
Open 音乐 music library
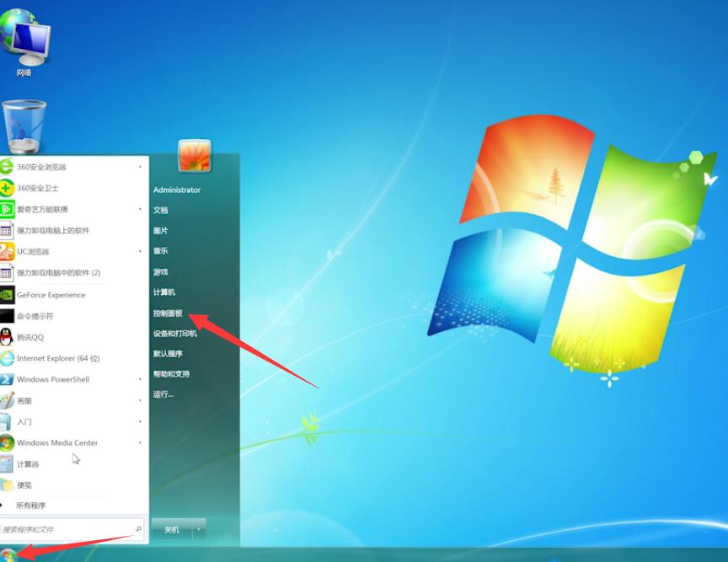(x=161, y=251)
